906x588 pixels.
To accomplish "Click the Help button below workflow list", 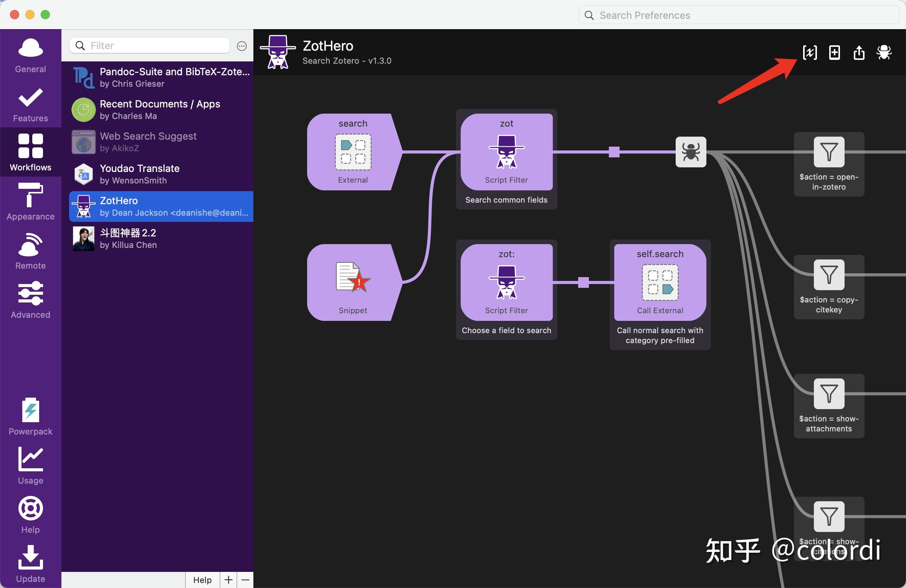I will [x=202, y=580].
